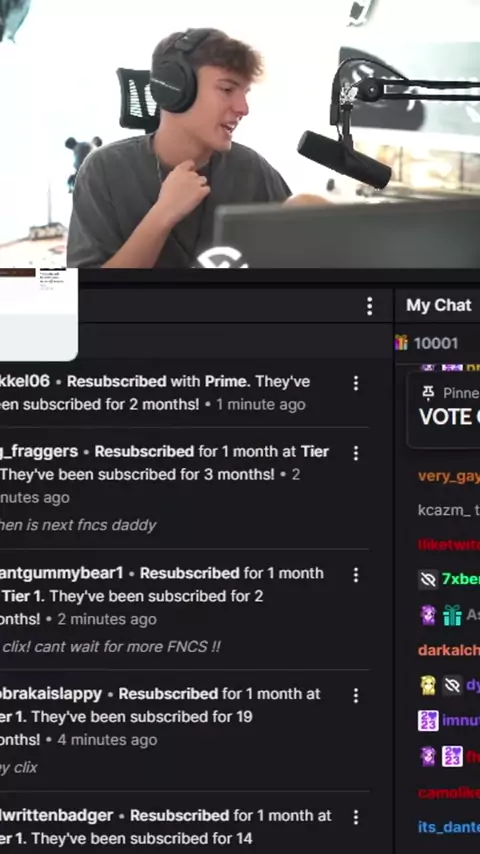Open options for the antgummybear1 resubscription entry
Viewport: 480px width, 854px height.
click(x=356, y=575)
